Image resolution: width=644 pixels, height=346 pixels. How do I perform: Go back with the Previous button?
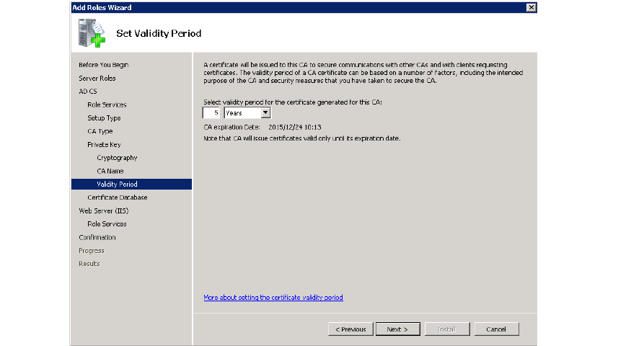pos(350,329)
